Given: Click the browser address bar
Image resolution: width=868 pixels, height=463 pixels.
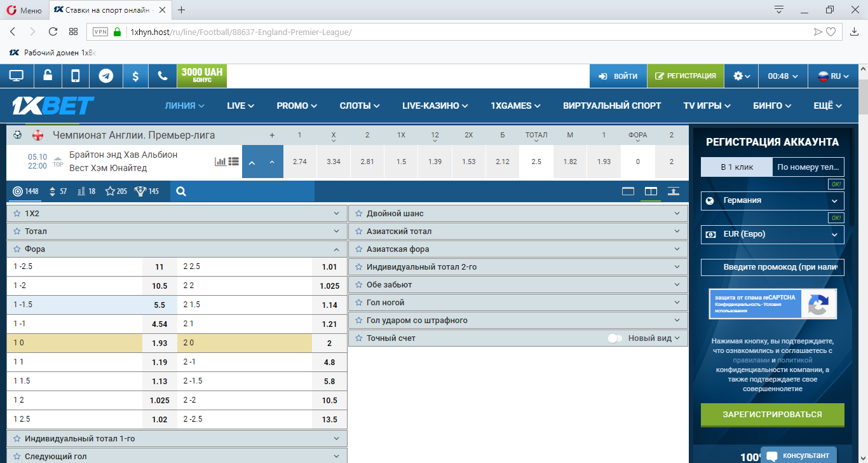Looking at the screenshot, I should pos(464,32).
